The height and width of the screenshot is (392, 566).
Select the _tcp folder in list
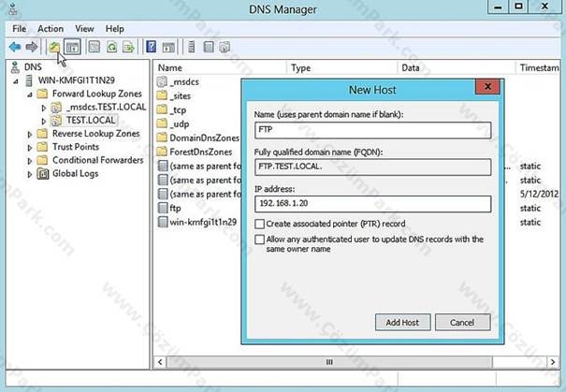[x=178, y=110]
